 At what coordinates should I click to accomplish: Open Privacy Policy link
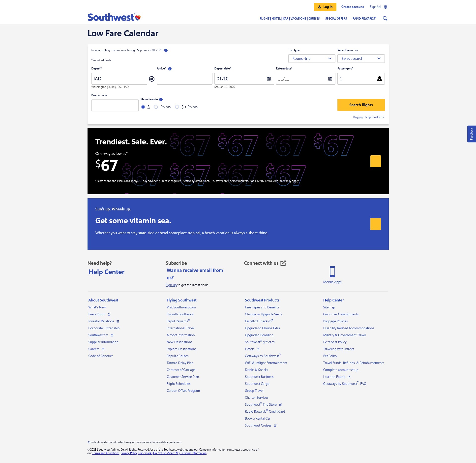129,453
